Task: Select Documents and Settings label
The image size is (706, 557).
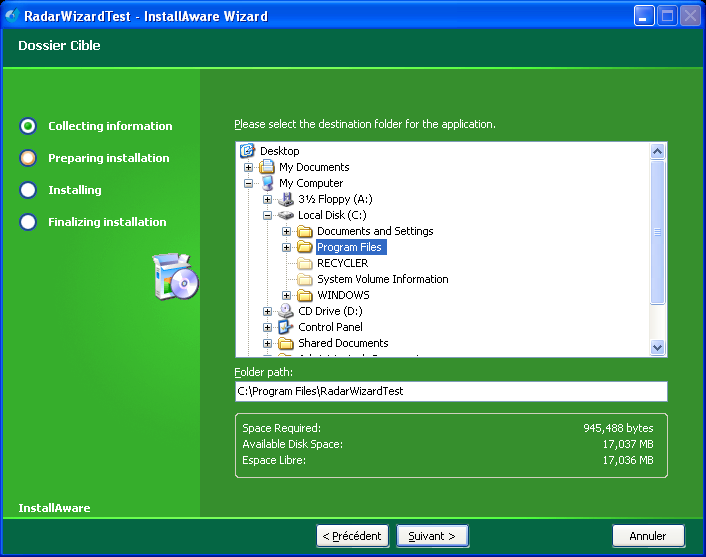Action: coord(375,231)
